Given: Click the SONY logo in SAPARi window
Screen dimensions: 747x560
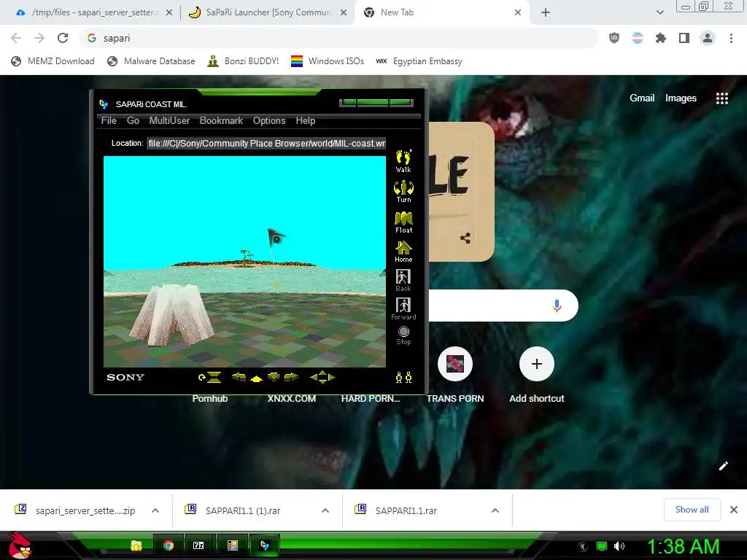Looking at the screenshot, I should (x=125, y=377).
